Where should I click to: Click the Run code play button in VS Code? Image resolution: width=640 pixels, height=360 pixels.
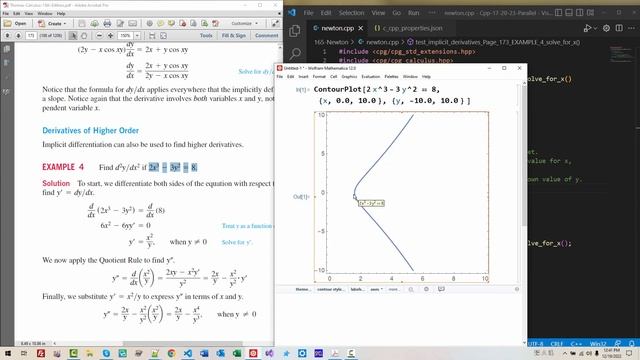pos(587,28)
